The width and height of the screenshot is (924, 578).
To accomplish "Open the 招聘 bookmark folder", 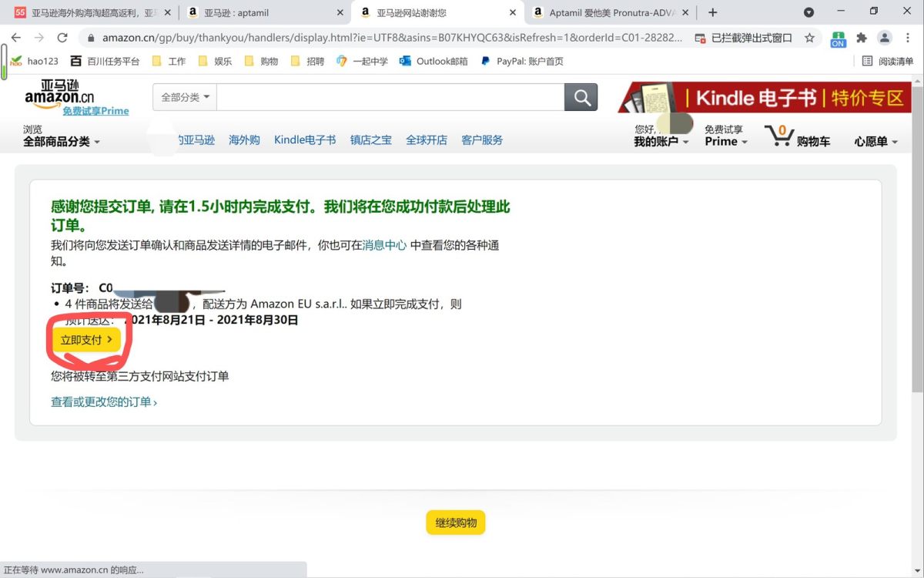I will click(307, 61).
